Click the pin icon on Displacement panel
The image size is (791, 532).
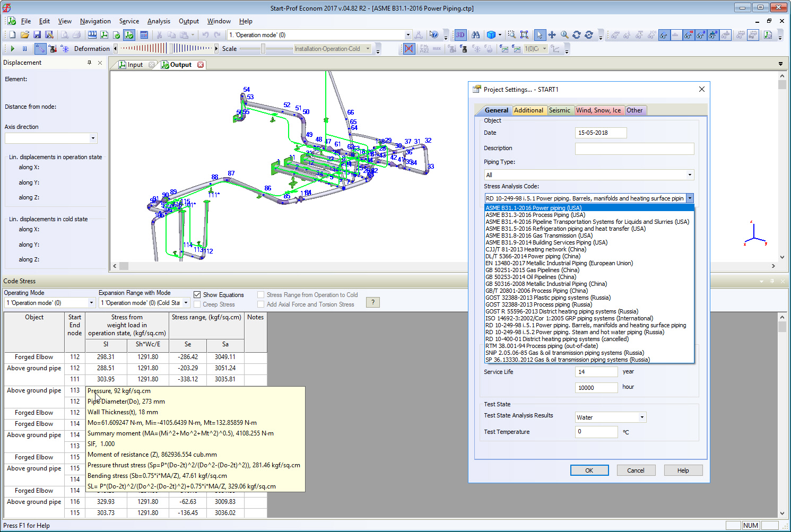point(89,63)
